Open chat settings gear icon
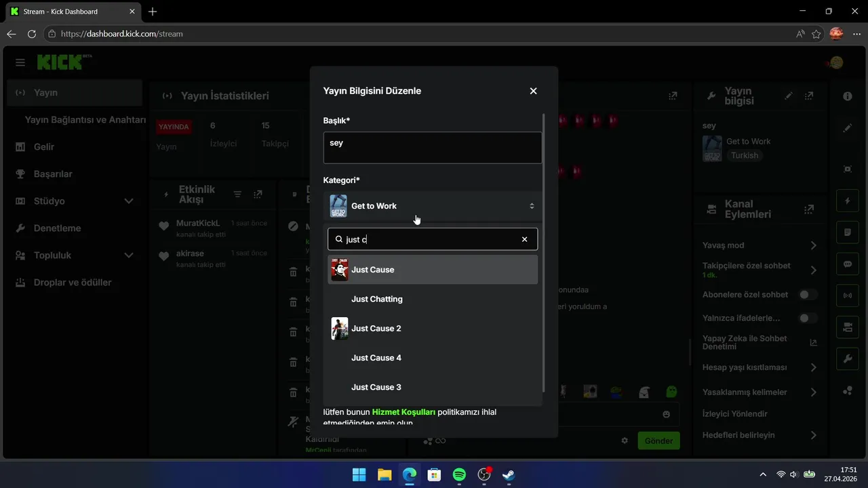868x488 pixels. click(625, 441)
